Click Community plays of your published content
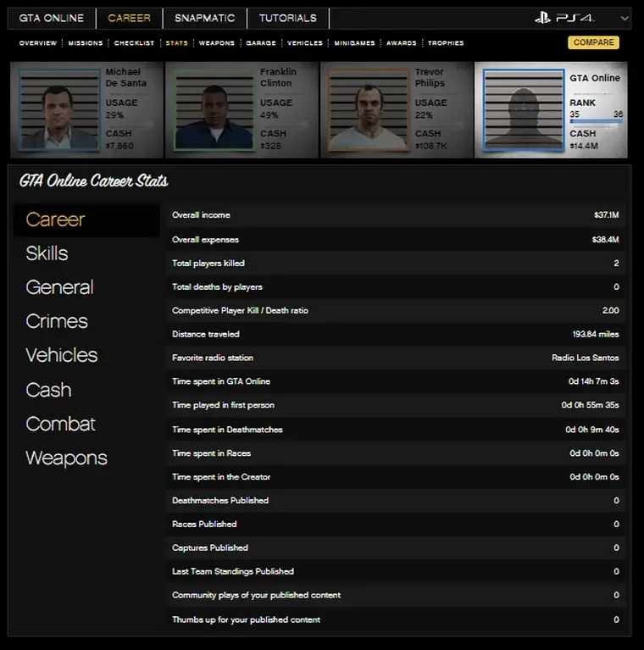The image size is (644, 650). [x=396, y=595]
